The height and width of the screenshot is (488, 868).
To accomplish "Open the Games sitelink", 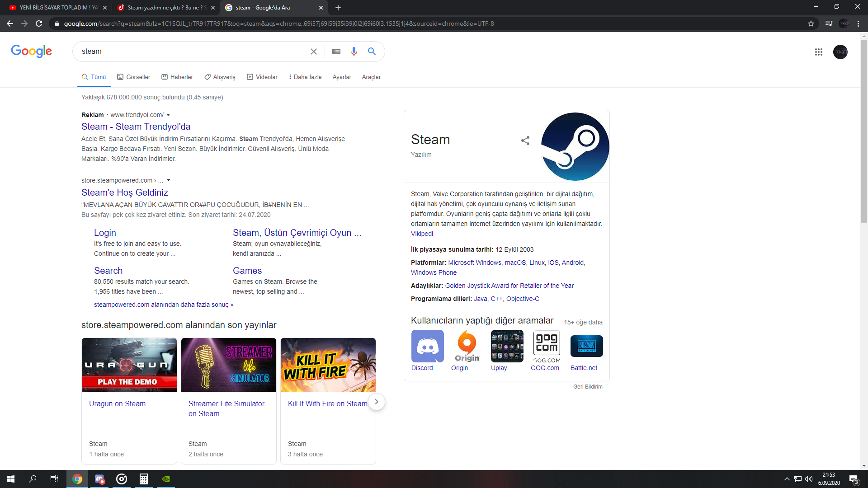I will 247,271.
